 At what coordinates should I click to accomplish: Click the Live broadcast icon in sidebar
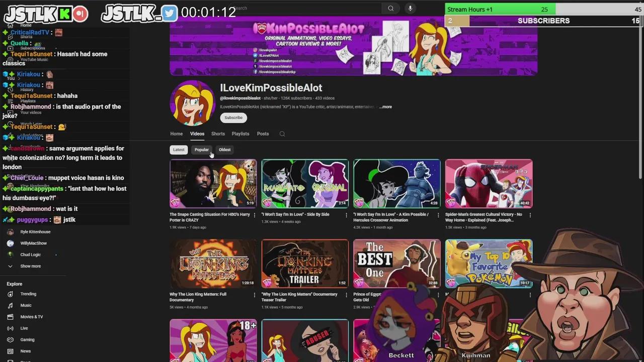[x=10, y=328]
